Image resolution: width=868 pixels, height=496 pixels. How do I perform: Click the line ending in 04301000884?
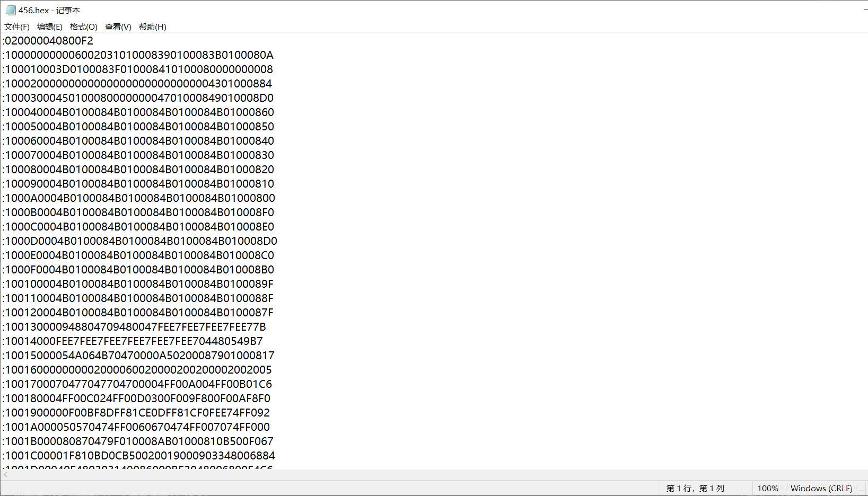[137, 84]
